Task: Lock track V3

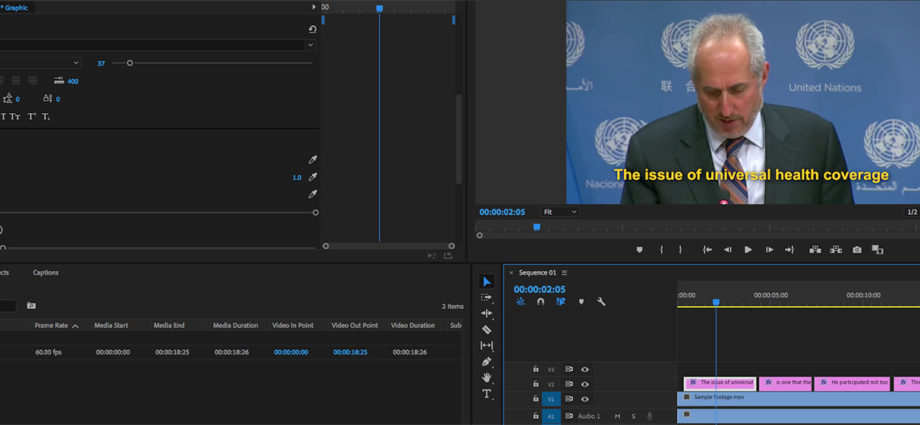Action: coord(535,369)
